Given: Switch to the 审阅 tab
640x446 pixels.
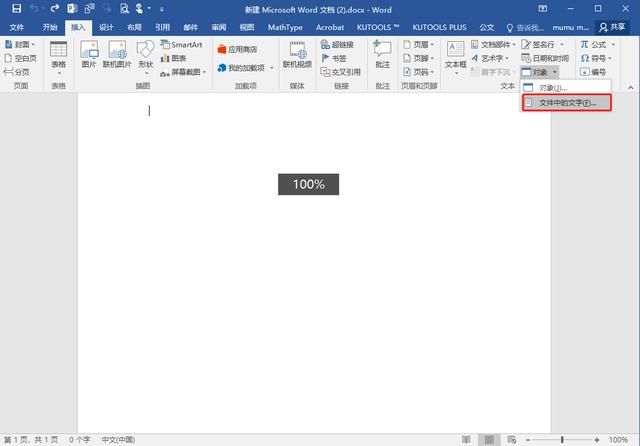Looking at the screenshot, I should pyautogui.click(x=219, y=27).
